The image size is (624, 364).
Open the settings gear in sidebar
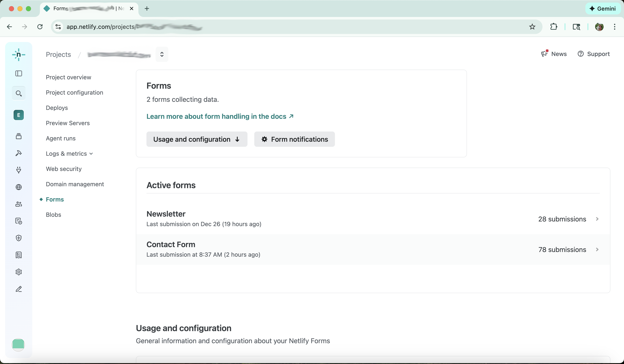coord(19,272)
